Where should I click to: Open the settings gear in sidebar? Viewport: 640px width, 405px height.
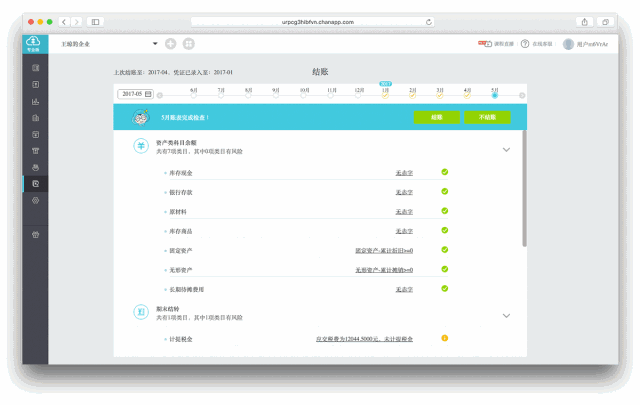[x=36, y=200]
